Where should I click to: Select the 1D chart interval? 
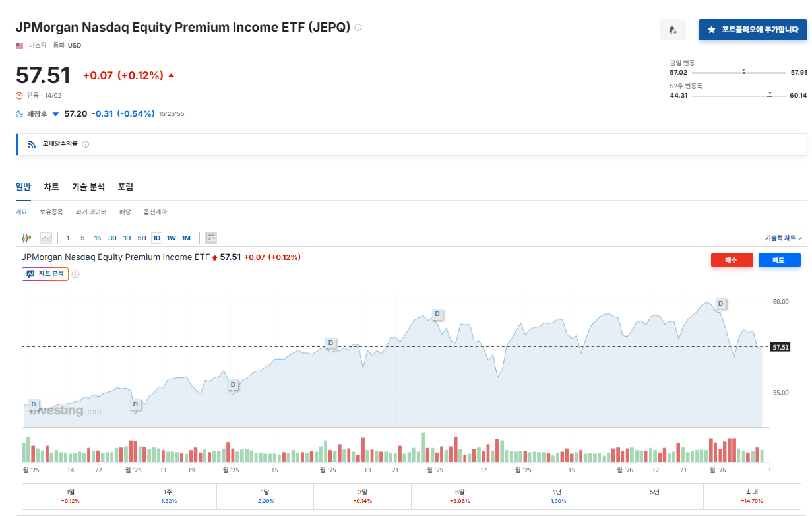click(x=156, y=238)
